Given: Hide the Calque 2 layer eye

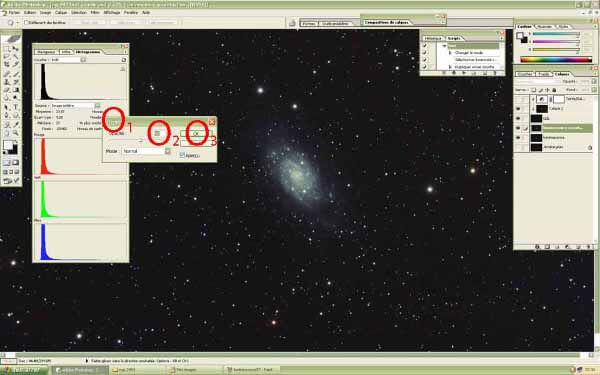Looking at the screenshot, I should [518, 109].
